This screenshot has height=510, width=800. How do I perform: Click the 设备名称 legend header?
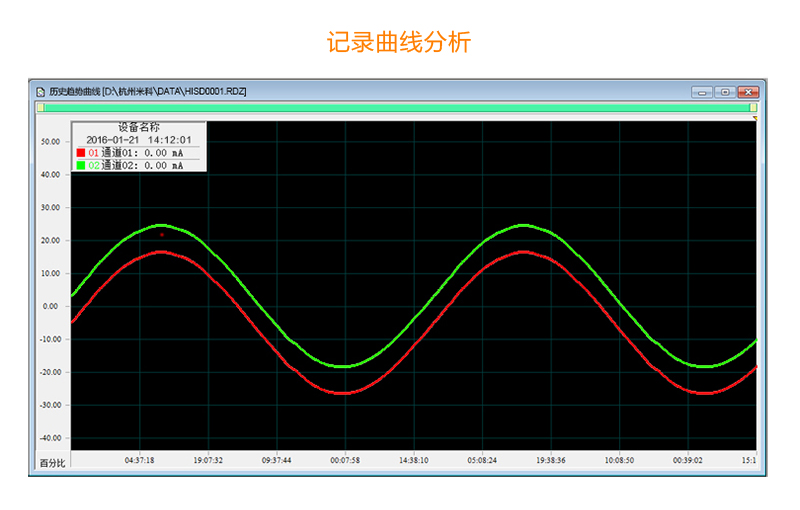(138, 128)
